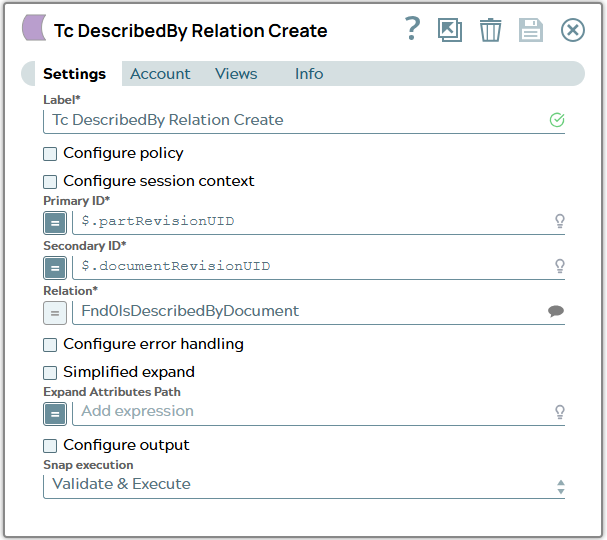Toggle expression button for Relation field
607x540 pixels.
coord(55,313)
